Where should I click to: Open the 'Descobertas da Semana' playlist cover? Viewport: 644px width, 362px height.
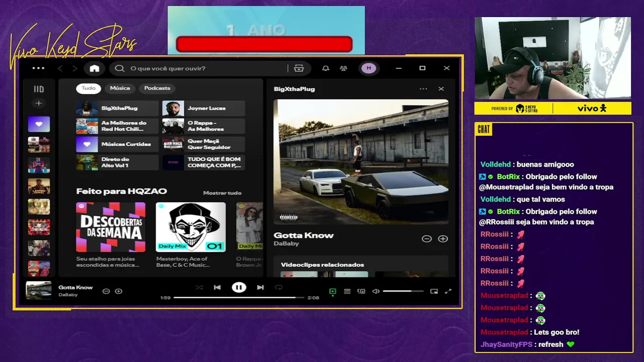pos(111,227)
